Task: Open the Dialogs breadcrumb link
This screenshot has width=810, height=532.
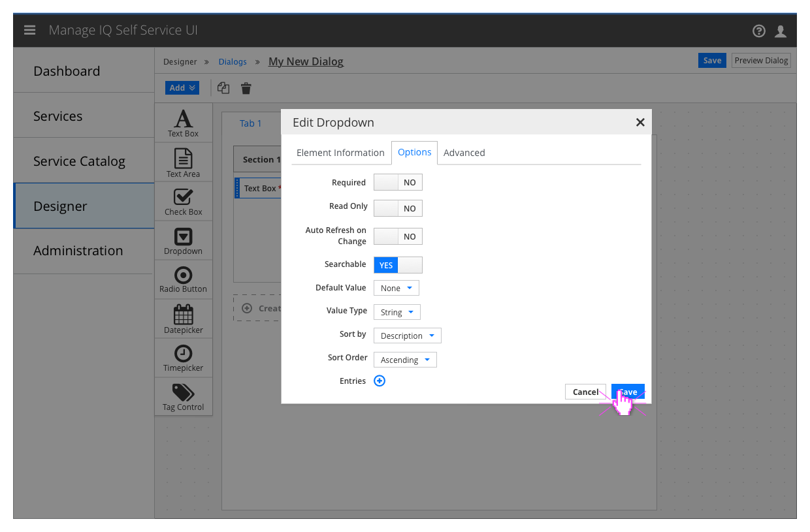Action: click(233, 61)
